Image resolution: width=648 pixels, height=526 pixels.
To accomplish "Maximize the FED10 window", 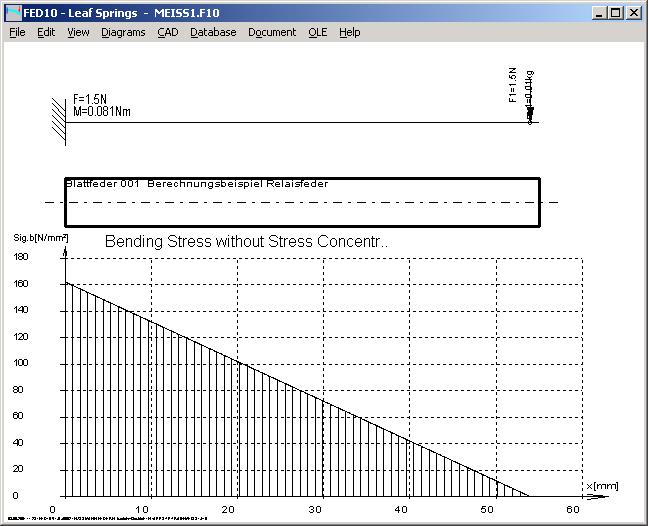I will click(615, 12).
